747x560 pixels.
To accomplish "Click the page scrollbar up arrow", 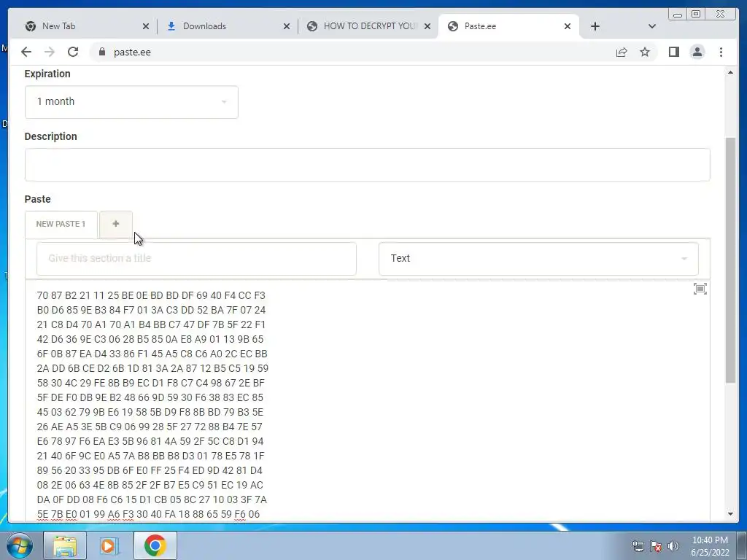I will (x=730, y=72).
